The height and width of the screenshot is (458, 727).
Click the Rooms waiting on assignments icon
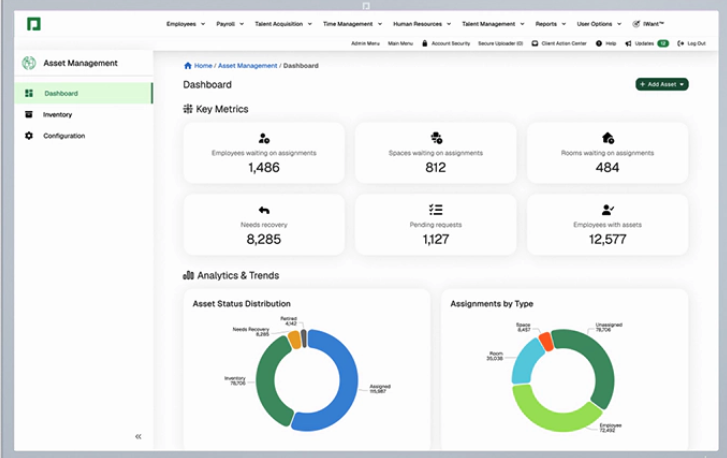[x=607, y=138]
